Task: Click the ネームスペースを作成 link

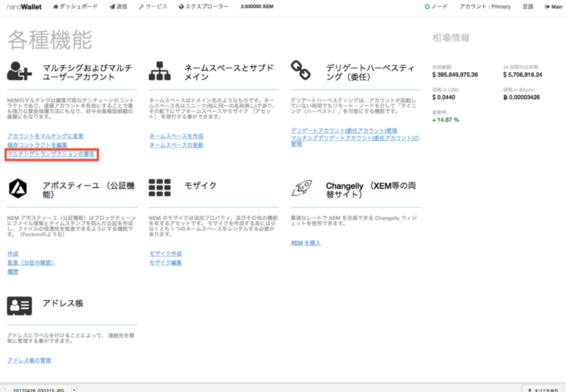Action: point(176,136)
